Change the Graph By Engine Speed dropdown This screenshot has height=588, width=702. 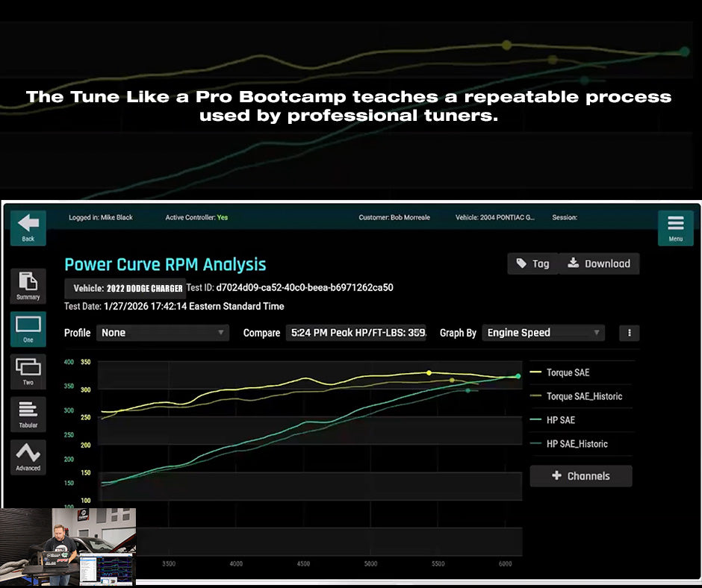click(x=543, y=333)
